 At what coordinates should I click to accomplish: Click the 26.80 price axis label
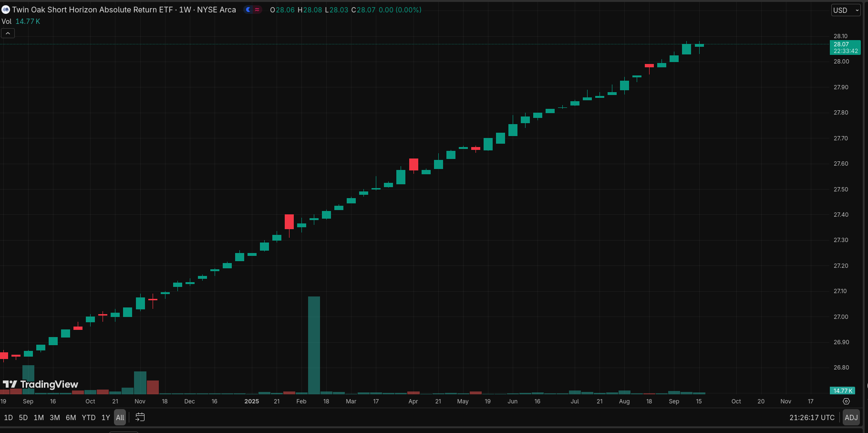click(841, 368)
